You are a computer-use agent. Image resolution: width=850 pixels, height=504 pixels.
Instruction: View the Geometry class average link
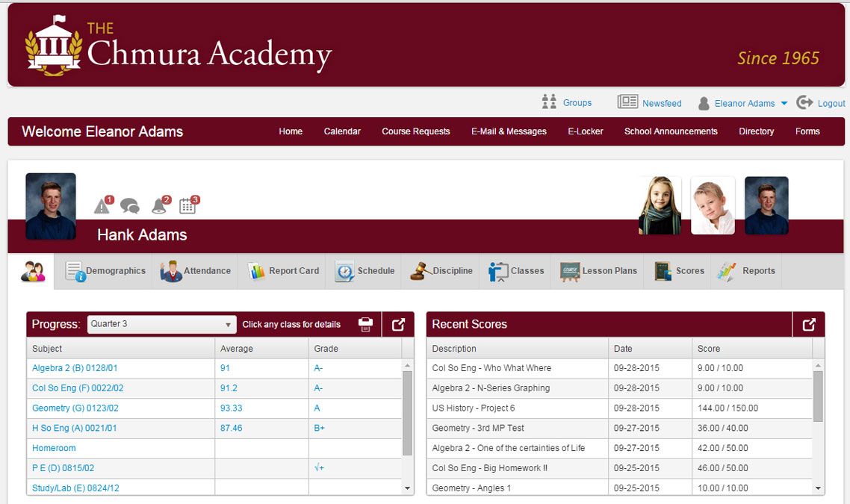[229, 408]
